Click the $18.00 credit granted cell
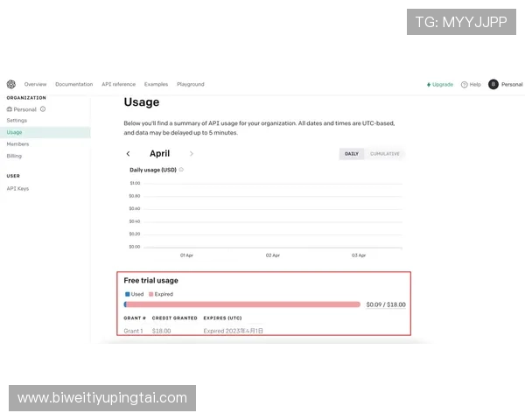Image resolution: width=525 pixels, height=420 pixels. click(x=161, y=331)
